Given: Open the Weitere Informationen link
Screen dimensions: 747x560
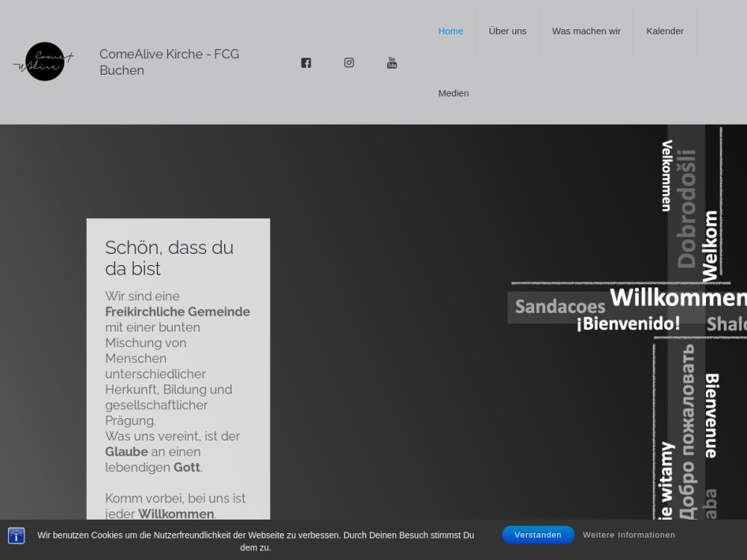Looking at the screenshot, I should pos(629,535).
